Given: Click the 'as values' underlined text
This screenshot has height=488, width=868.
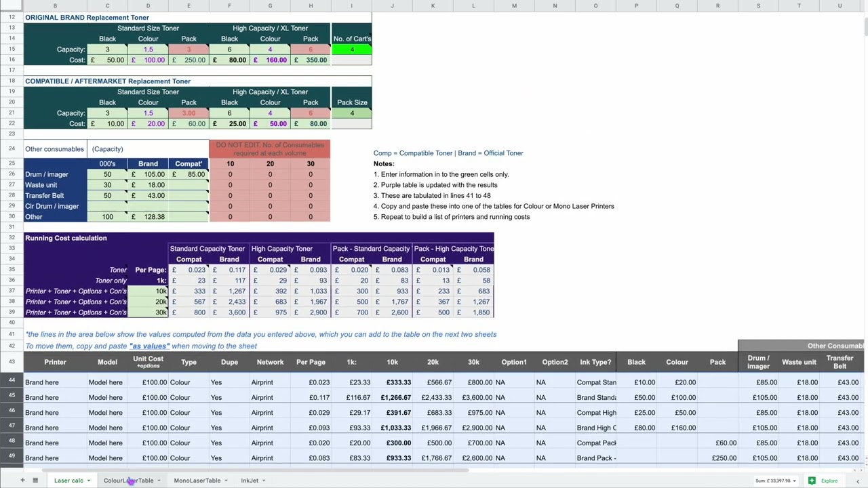Looking at the screenshot, I should [149, 346].
